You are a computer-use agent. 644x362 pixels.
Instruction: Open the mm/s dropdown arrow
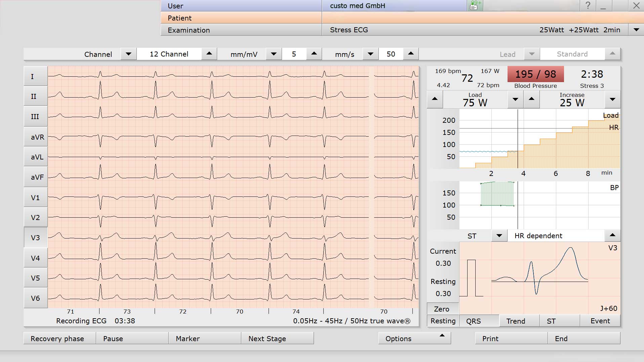[370, 54]
